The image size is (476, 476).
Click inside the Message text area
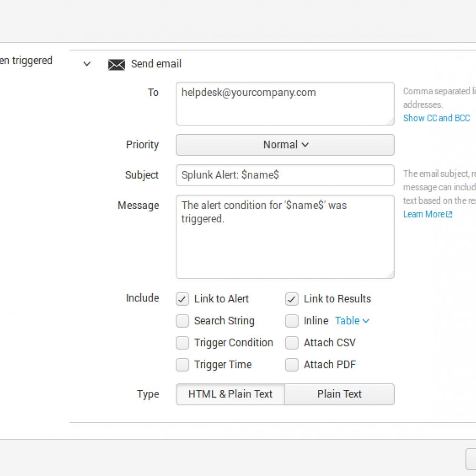click(285, 237)
